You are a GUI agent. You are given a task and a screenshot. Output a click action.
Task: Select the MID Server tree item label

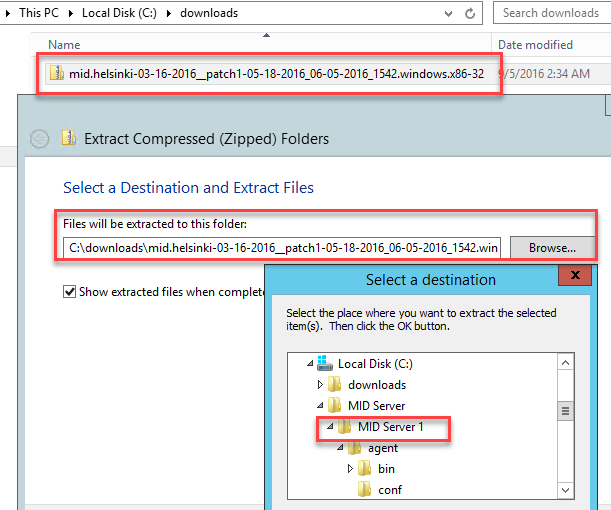[x=376, y=406]
